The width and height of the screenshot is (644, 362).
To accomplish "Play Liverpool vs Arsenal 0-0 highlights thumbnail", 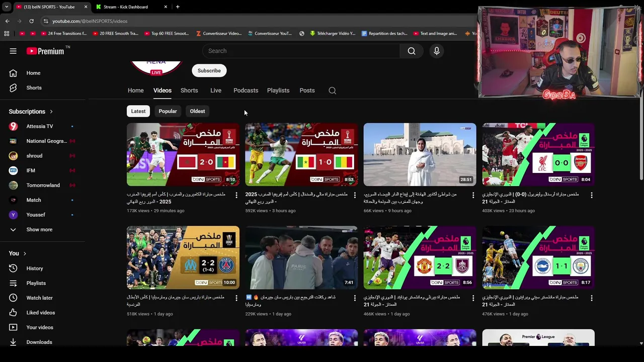I will pyautogui.click(x=538, y=154).
